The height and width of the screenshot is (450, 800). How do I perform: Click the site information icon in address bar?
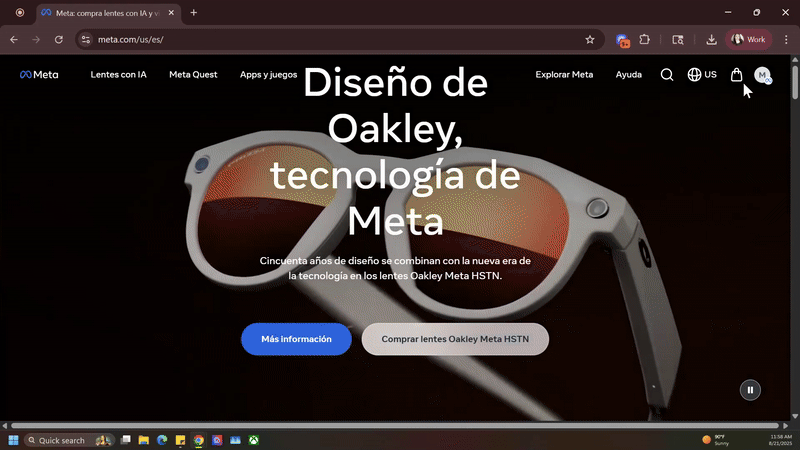(x=86, y=40)
